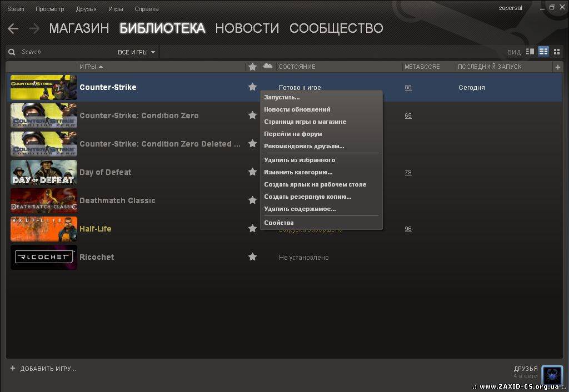Toggle favorite star for Half-Life
Screen dimensions: 569x392
click(253, 228)
